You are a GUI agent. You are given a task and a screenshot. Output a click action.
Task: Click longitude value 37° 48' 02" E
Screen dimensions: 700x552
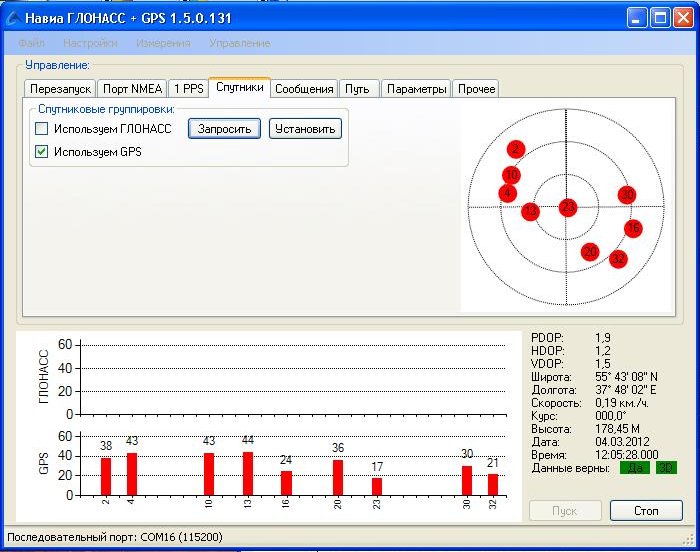click(625, 390)
